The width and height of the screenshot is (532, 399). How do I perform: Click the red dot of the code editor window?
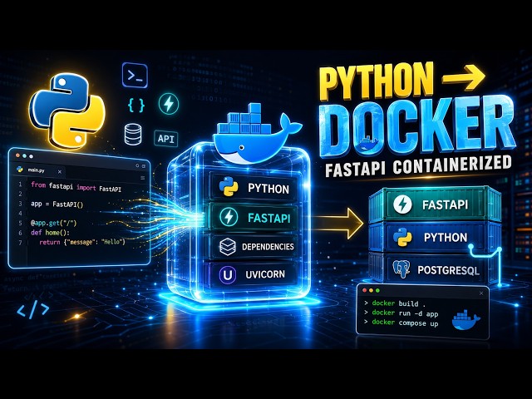(x=17, y=155)
